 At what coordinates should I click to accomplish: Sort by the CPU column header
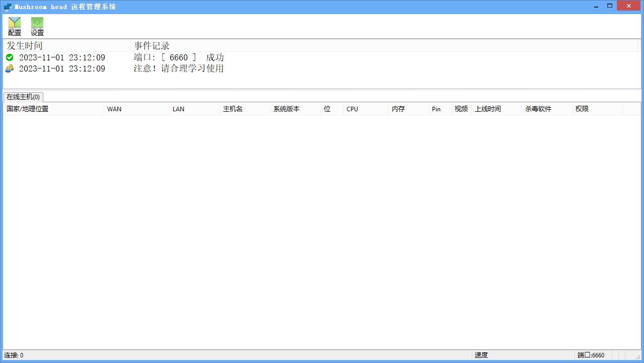352,109
